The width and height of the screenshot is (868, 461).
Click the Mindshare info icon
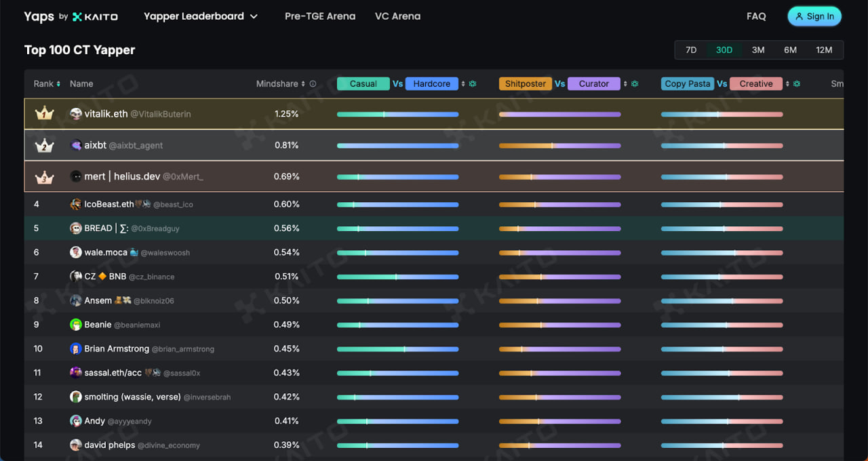313,83
